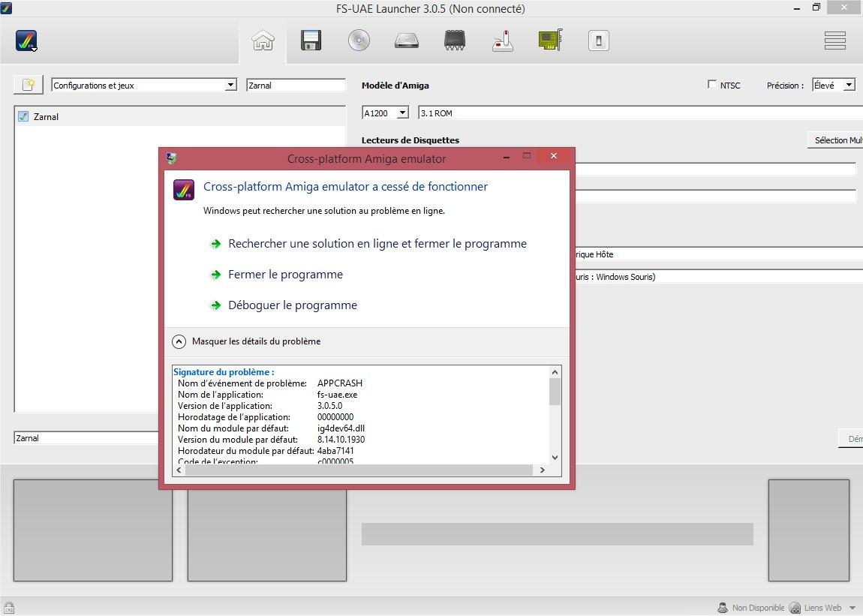863x616 pixels.
Task: Click the Zarnal search field
Action: coord(296,85)
